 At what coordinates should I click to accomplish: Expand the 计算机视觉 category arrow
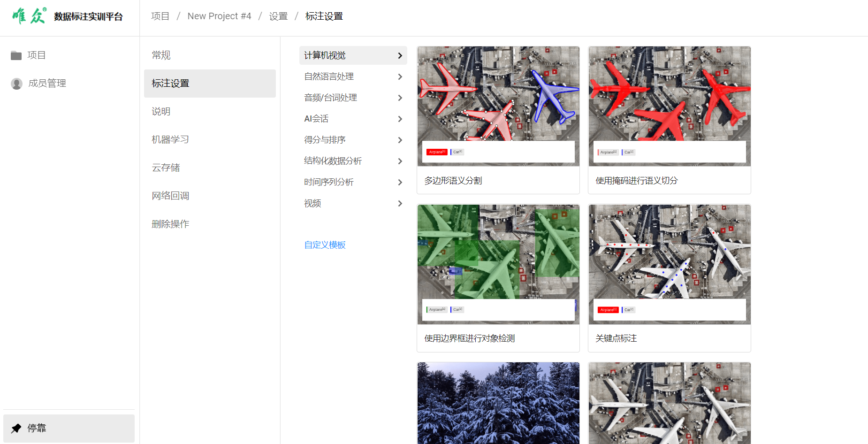coord(400,55)
